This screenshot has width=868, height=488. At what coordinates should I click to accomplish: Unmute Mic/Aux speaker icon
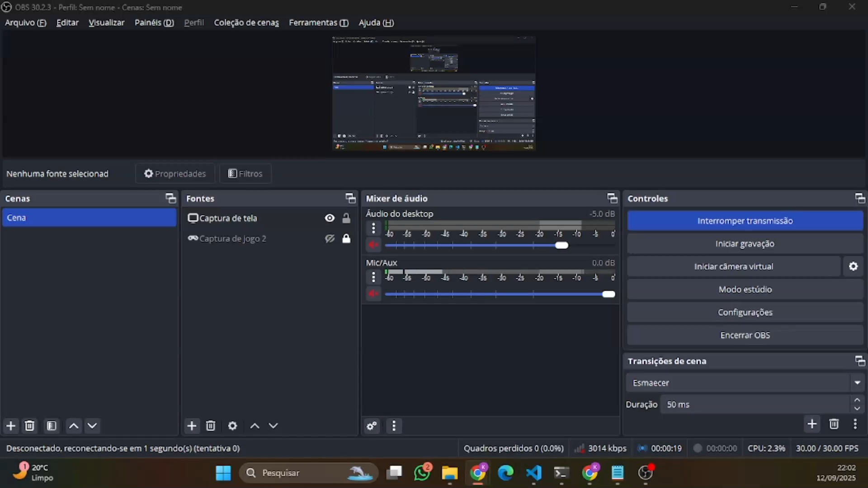tap(373, 294)
